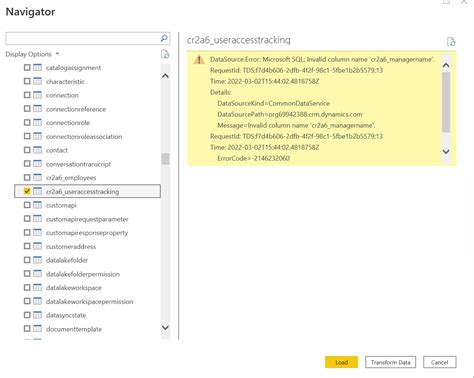Open the Display Options dropdown
474x378 pixels.
(32, 54)
